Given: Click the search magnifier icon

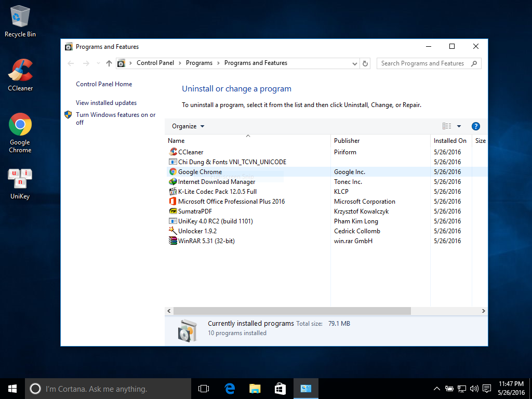Looking at the screenshot, I should 474,63.
